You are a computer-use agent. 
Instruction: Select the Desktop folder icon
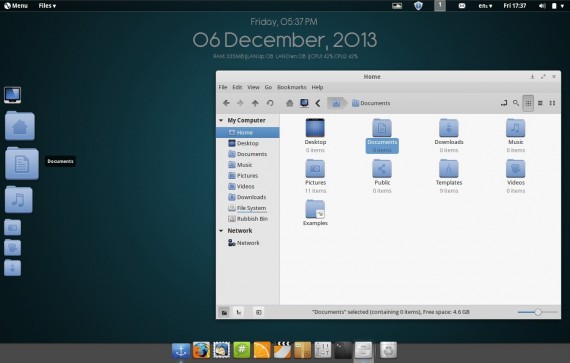coord(315,128)
